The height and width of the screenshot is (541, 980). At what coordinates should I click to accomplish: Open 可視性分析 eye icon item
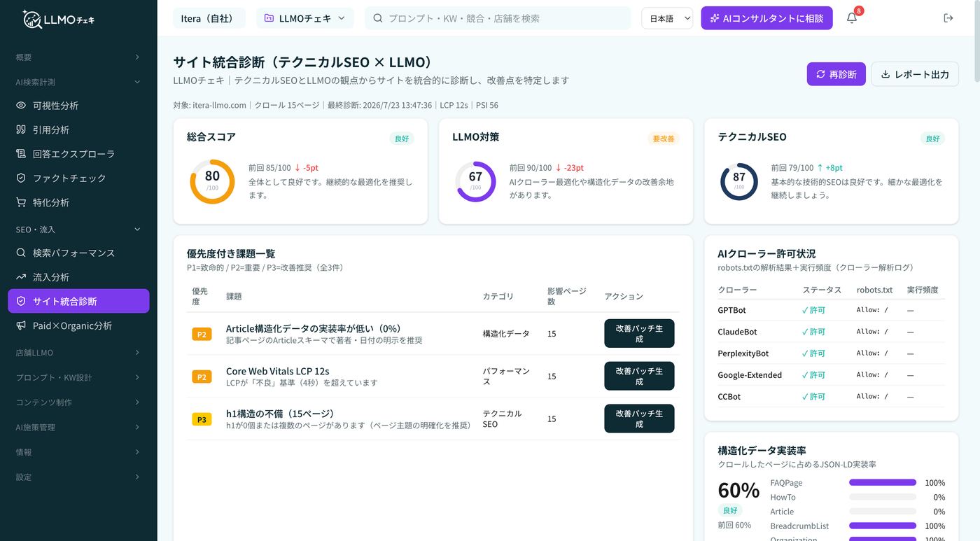coord(78,106)
